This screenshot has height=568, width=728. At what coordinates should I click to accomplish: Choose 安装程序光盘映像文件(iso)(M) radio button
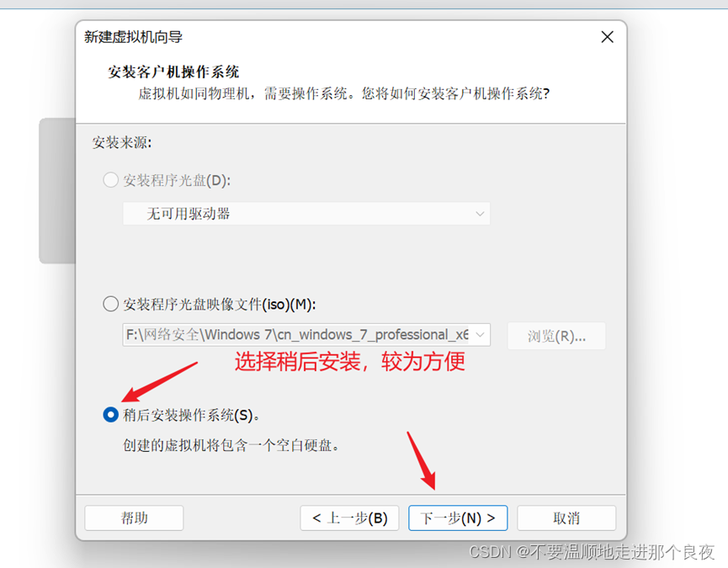(x=110, y=305)
